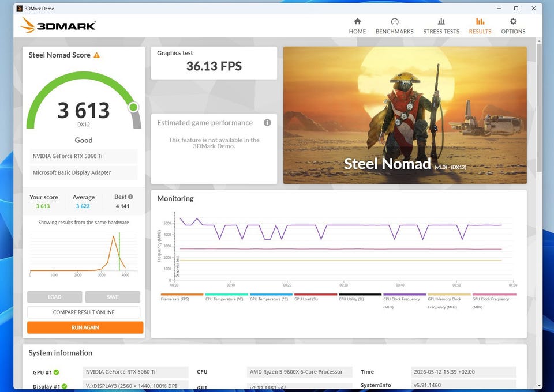Click the STRESS TESTS tab label
Image resolution: width=554 pixels, height=392 pixels.
(441, 31)
